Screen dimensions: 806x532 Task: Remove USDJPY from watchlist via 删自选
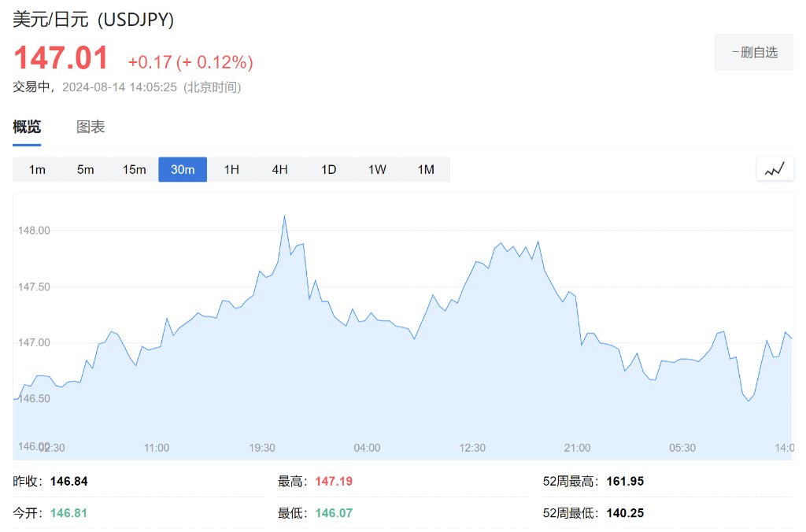754,53
